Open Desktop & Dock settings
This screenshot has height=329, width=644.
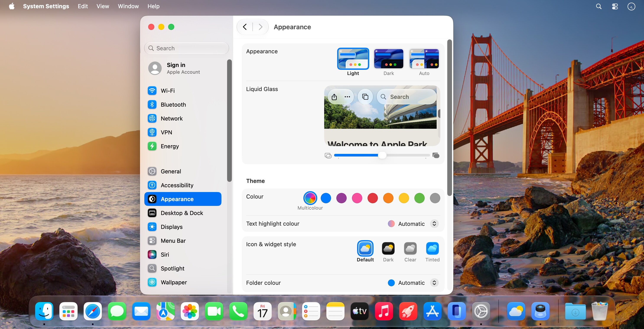tap(183, 213)
